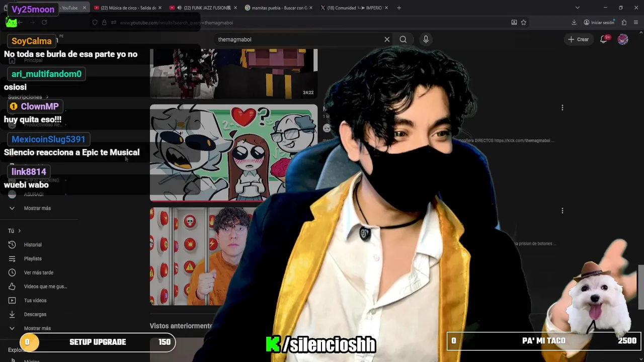644x362 pixels.
Task: Click the Vistos anteriormente heading
Action: [x=181, y=326]
